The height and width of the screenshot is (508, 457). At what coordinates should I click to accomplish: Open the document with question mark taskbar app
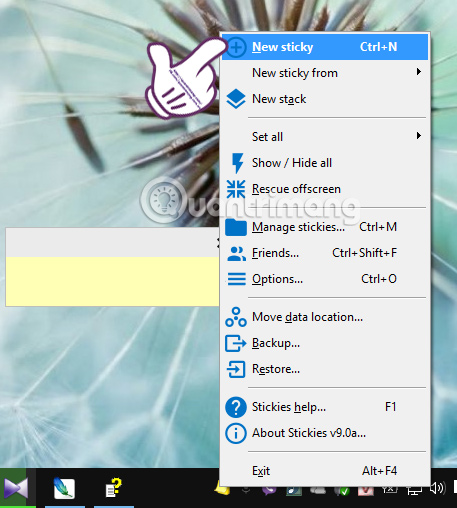(113, 488)
